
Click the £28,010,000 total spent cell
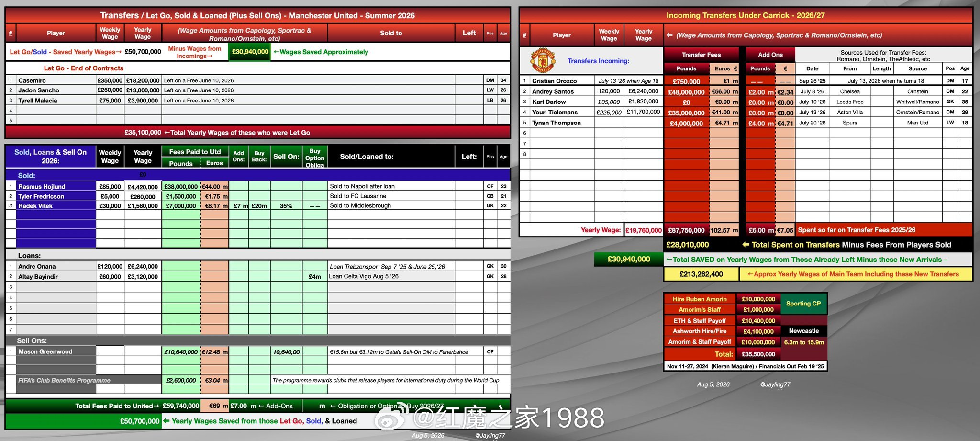(687, 245)
